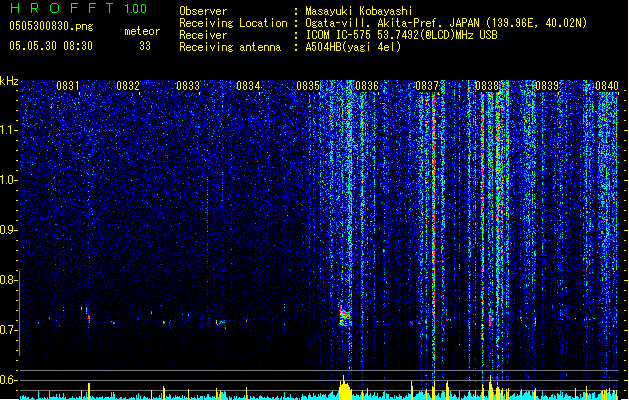Viewport: 629px width, 400px height.
Task: Click the 0837 time marker
Action: 427,86
